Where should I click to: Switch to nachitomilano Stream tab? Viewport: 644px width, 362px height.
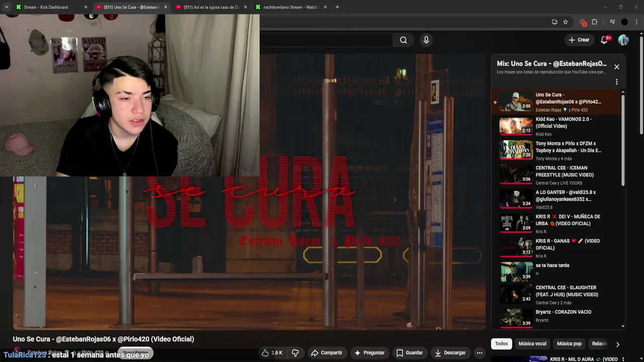[x=290, y=7]
